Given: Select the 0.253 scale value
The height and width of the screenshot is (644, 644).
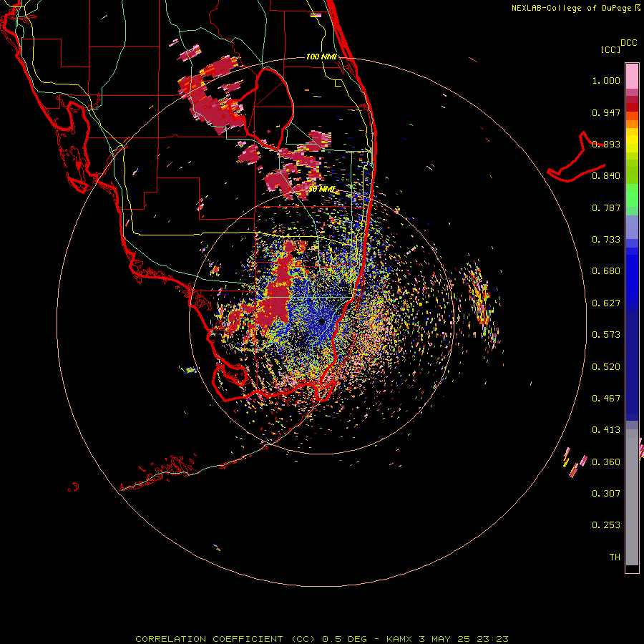Looking at the screenshot, I should (x=606, y=525).
